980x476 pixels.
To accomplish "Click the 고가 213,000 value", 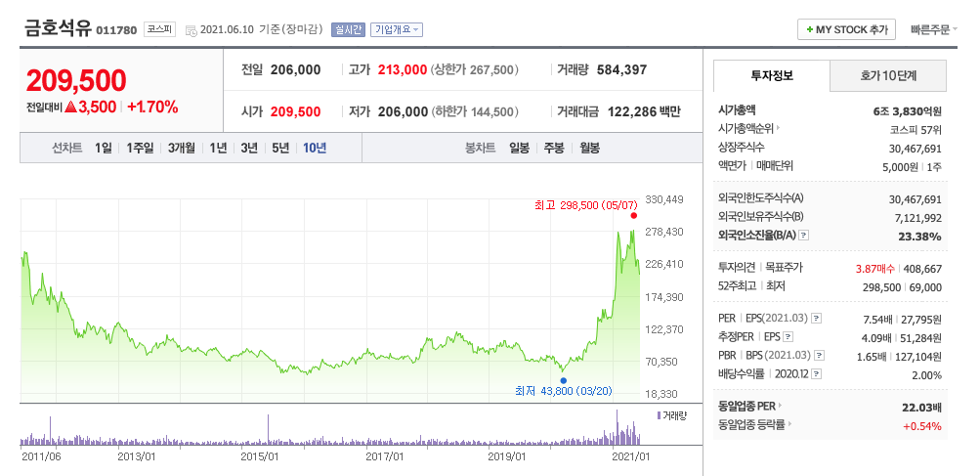I will click(x=403, y=70).
